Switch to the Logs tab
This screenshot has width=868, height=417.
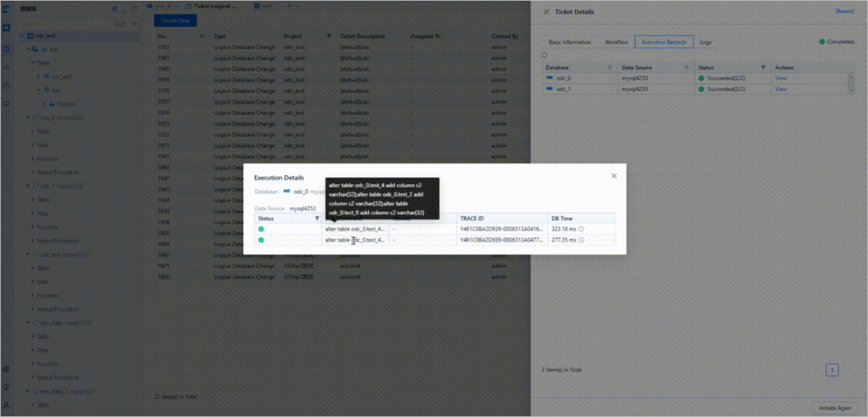click(706, 42)
